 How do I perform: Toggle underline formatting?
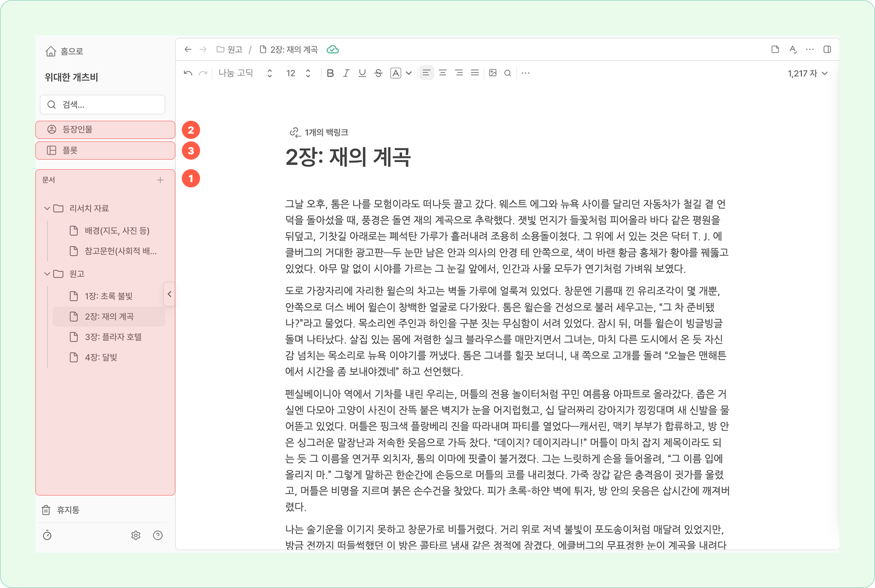[x=362, y=73]
